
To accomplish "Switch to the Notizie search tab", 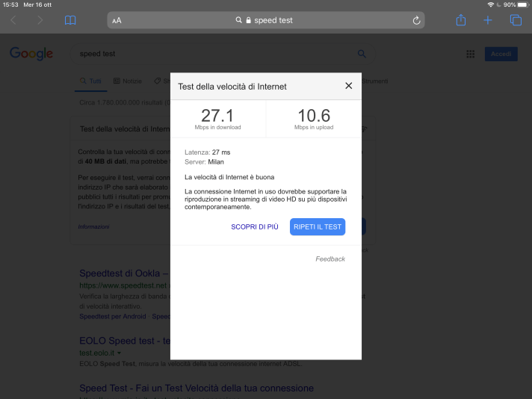I will [128, 81].
